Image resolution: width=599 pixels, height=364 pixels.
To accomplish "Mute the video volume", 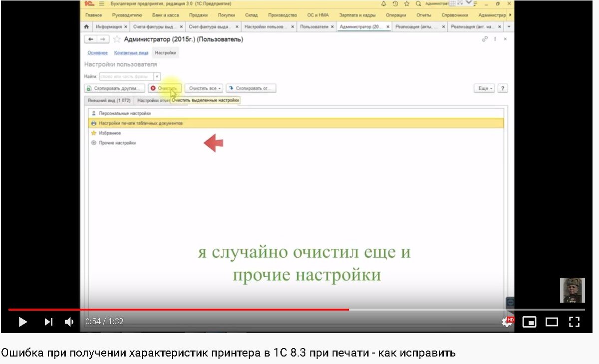I will 69,322.
